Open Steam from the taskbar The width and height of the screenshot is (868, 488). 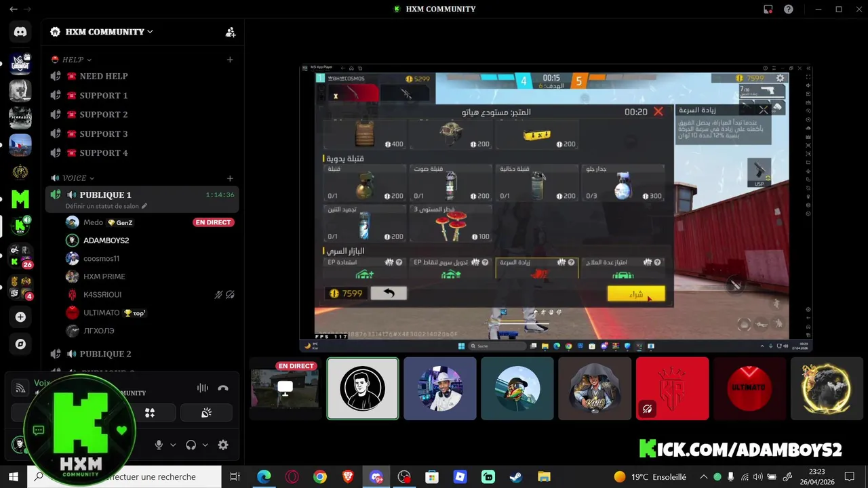click(x=516, y=477)
